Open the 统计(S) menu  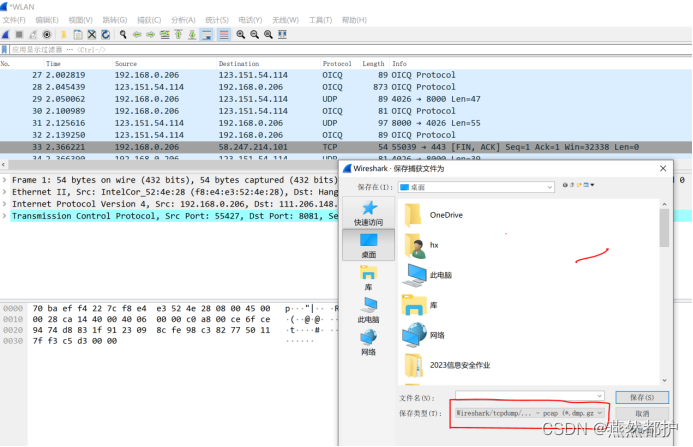point(217,20)
